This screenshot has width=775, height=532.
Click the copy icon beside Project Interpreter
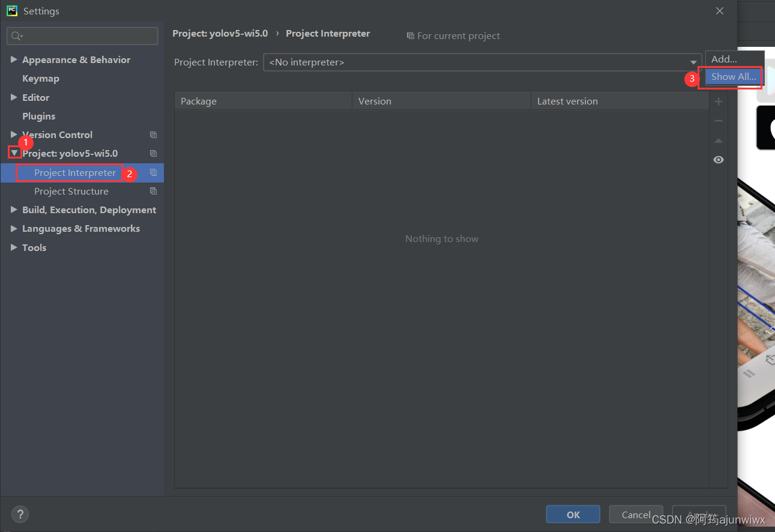tap(153, 172)
